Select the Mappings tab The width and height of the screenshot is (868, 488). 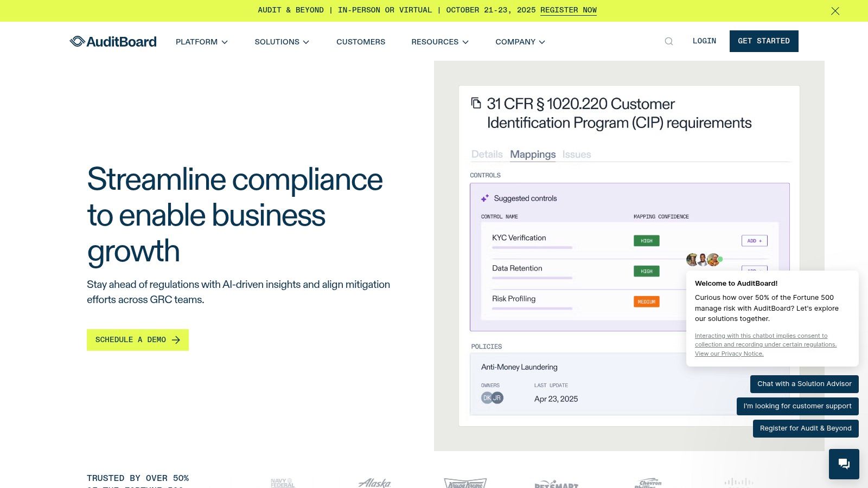click(533, 155)
